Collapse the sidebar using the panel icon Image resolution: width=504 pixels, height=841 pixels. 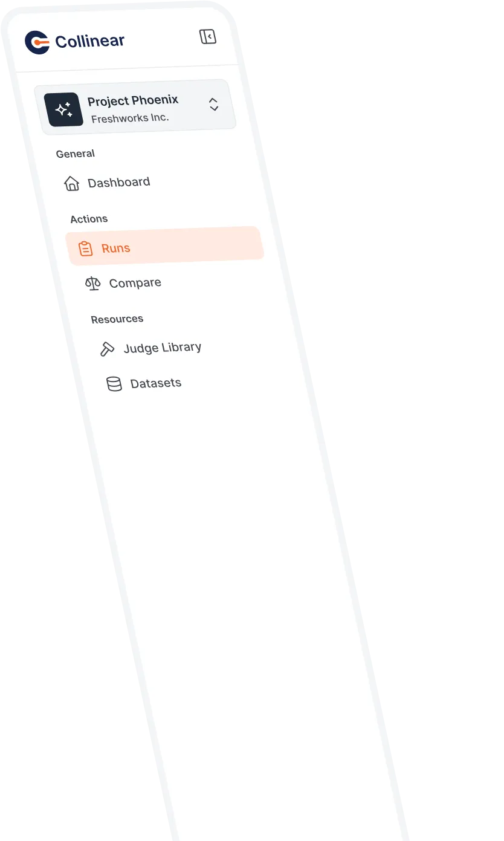(x=208, y=37)
